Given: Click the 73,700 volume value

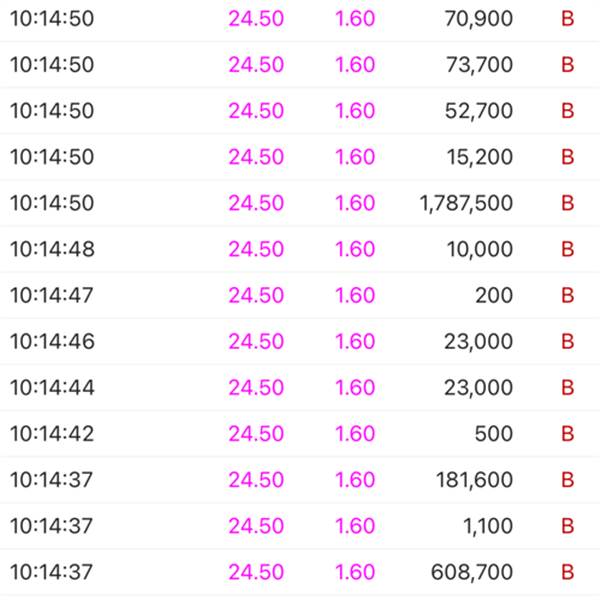Looking at the screenshot, I should pyautogui.click(x=480, y=65).
